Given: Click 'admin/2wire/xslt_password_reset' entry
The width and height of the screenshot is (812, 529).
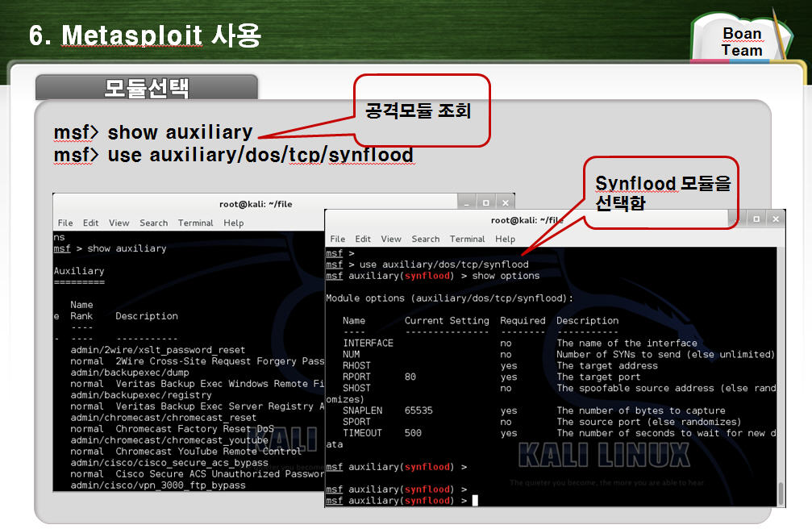Looking at the screenshot, I should click(x=158, y=350).
